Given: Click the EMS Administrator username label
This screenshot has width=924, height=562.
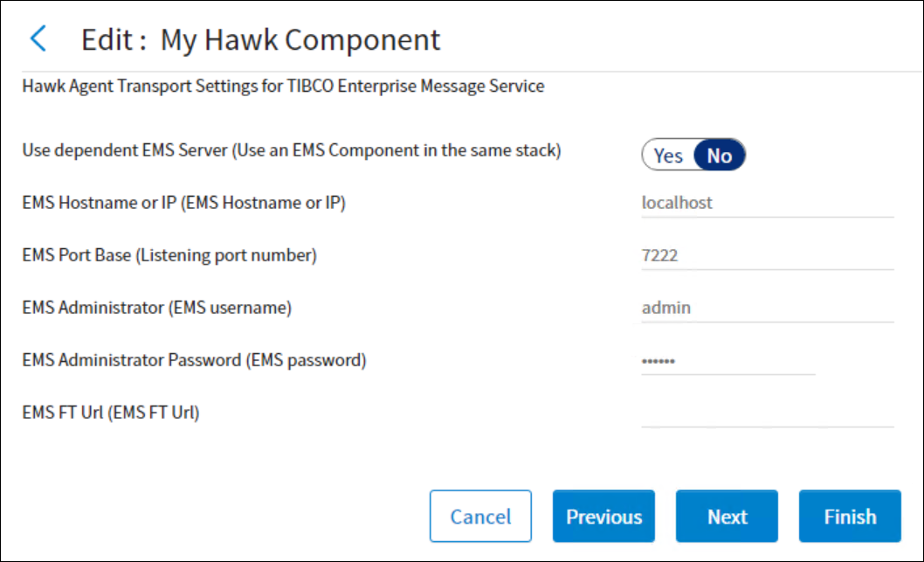Looking at the screenshot, I should (157, 308).
